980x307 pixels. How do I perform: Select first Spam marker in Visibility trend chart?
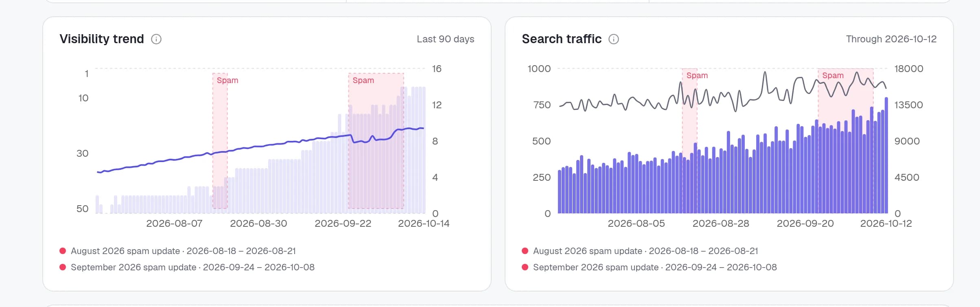(227, 80)
